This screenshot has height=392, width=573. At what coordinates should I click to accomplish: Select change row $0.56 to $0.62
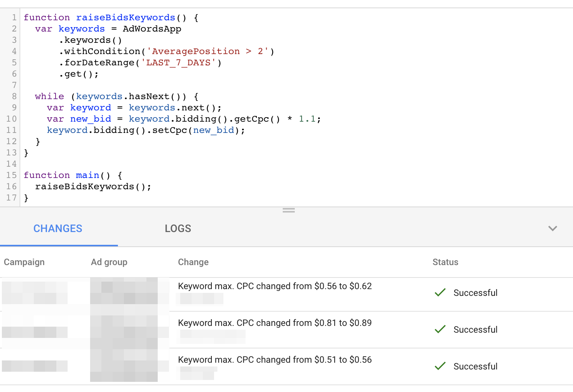tap(274, 286)
